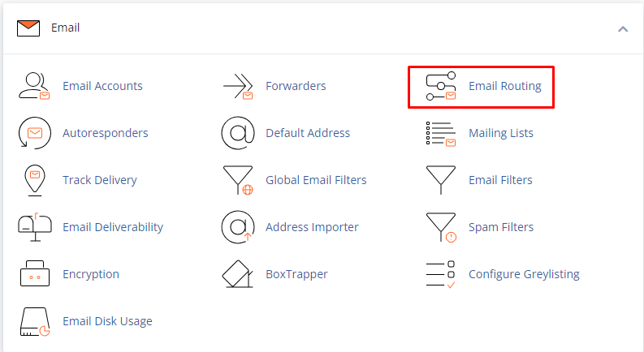The height and width of the screenshot is (352, 644).
Task: Go to the Address Importer link
Action: click(312, 227)
